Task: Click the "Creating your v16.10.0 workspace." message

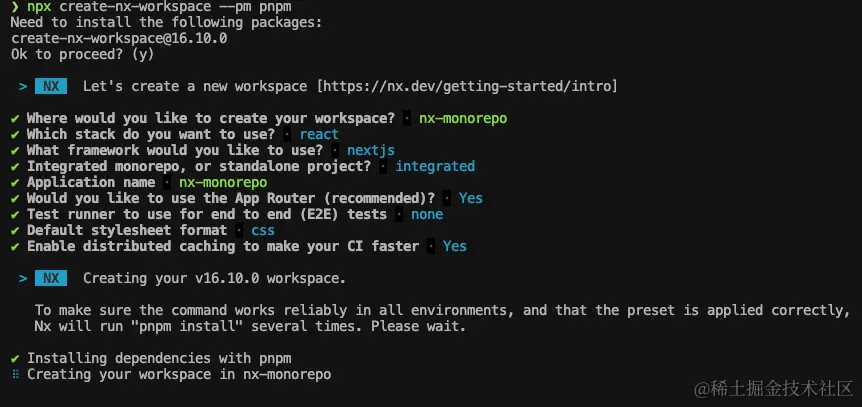Action: point(214,278)
